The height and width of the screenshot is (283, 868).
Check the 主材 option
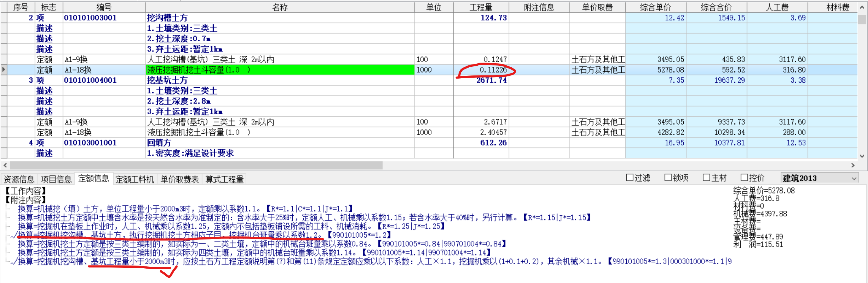tap(706, 178)
